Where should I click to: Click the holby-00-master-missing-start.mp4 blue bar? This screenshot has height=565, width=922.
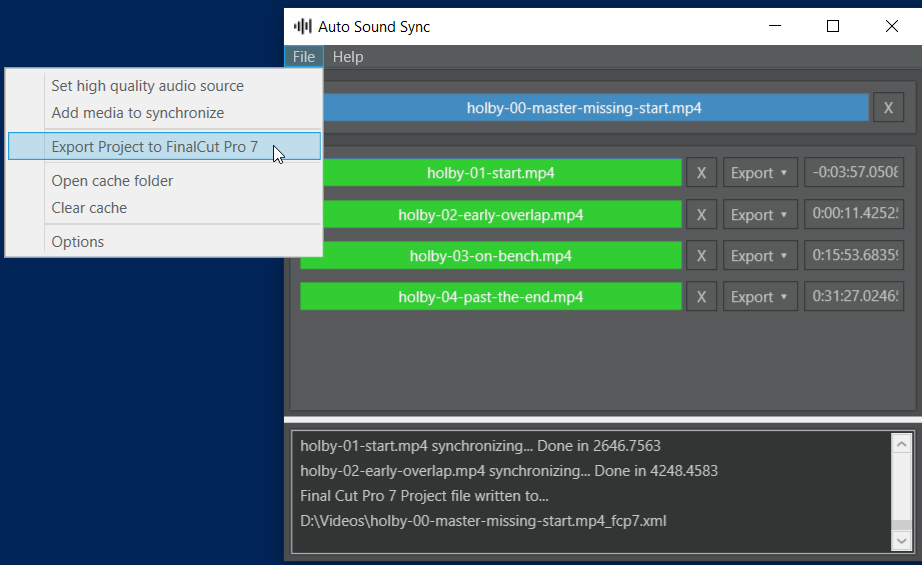click(x=596, y=108)
